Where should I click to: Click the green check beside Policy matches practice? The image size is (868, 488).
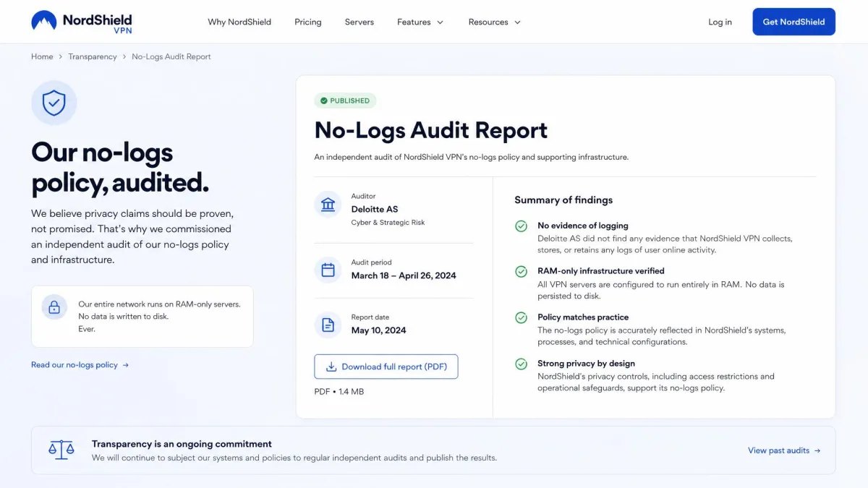tap(521, 318)
